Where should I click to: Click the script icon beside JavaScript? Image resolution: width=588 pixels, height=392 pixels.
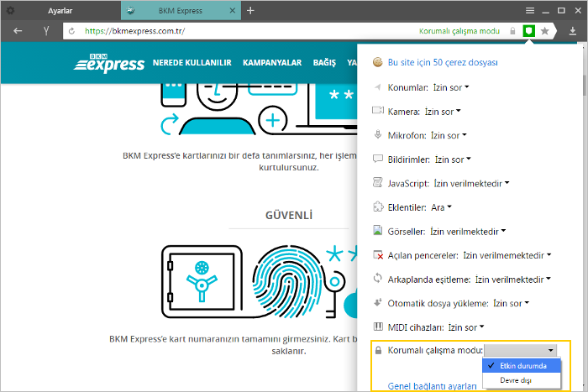(x=378, y=182)
